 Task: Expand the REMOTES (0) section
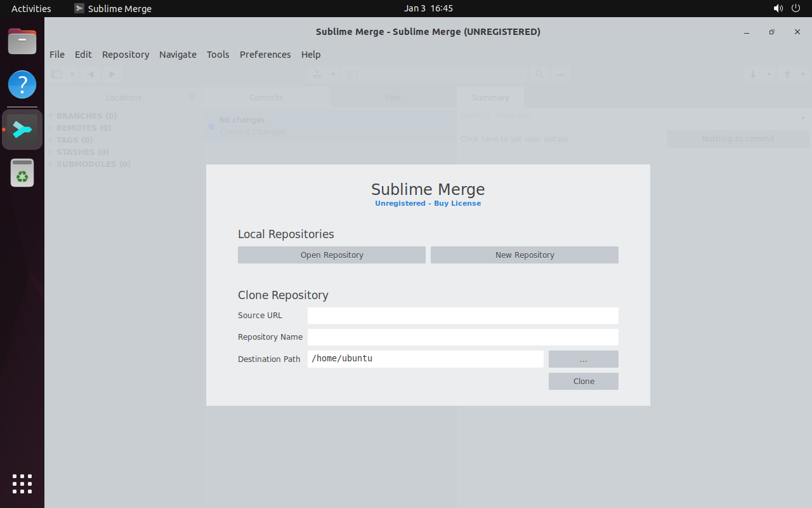click(x=51, y=128)
